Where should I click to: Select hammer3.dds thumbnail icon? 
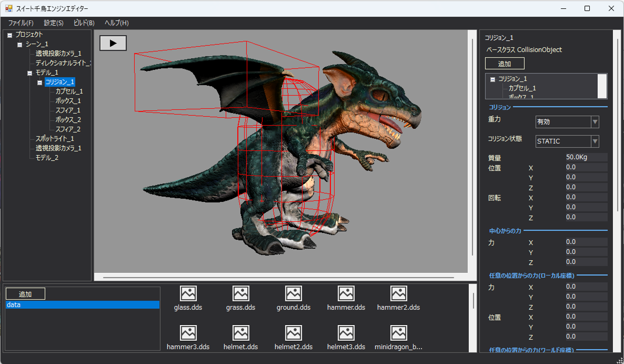click(188, 333)
